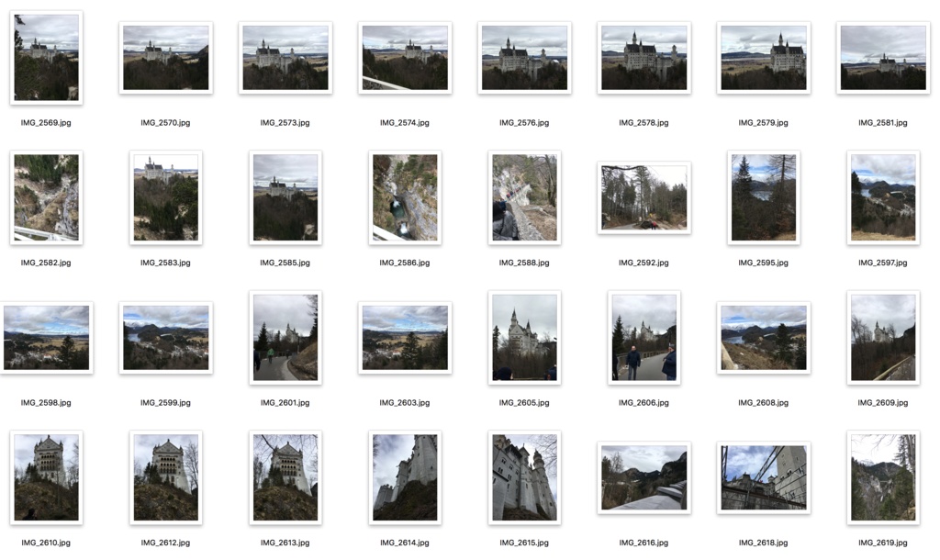Click the file name IMG_2578.jpg

[x=643, y=122]
